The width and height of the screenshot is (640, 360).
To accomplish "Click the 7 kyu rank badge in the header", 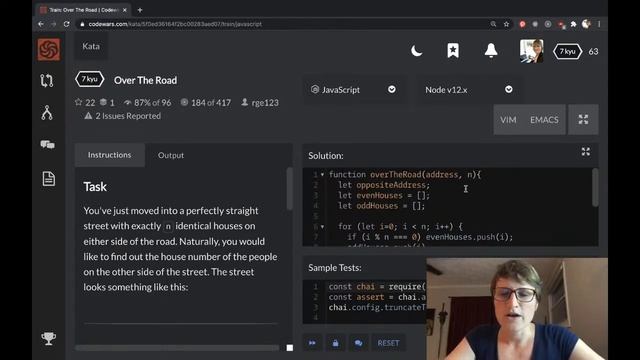I will point(567,51).
